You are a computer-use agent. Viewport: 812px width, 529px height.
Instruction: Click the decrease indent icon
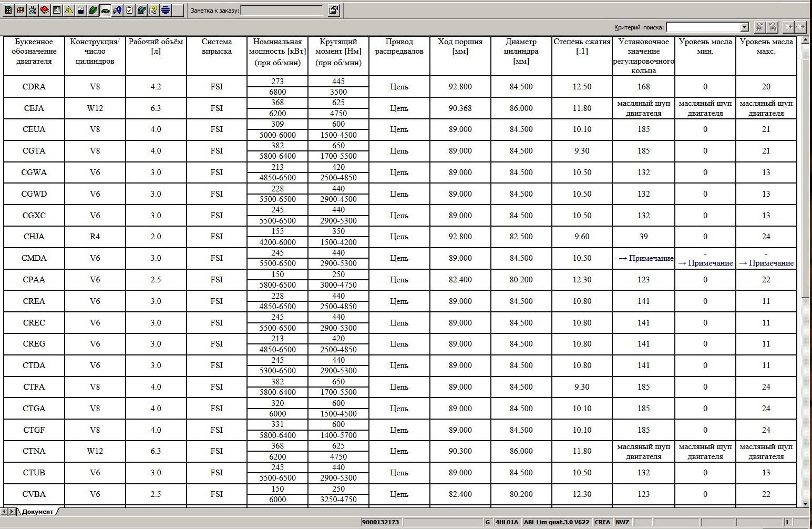(x=788, y=27)
